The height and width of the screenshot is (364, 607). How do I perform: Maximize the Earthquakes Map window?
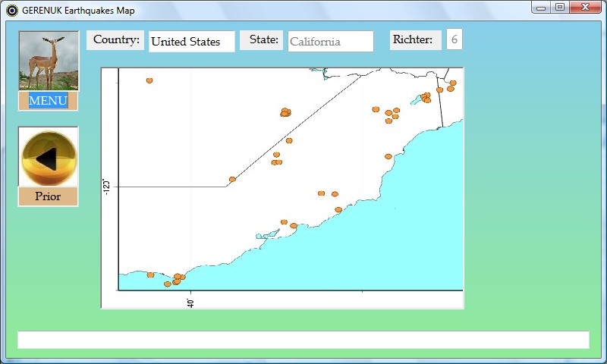560,8
